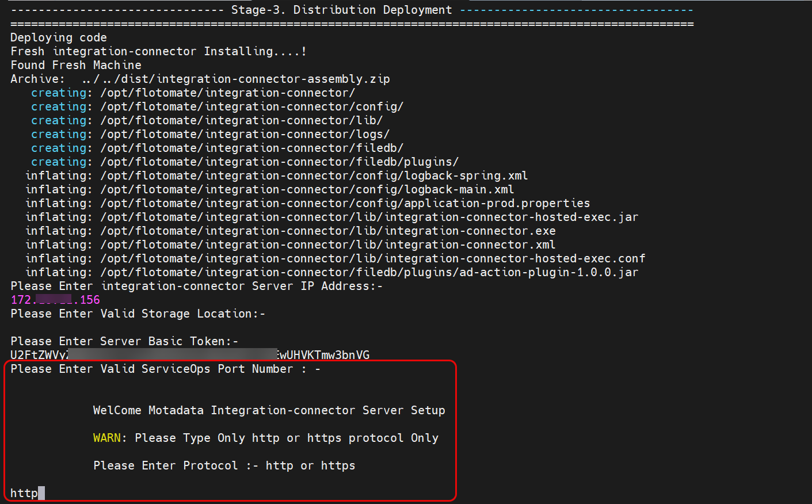Click the logback-spring.xml file path
The image size is (812, 504).
click(x=314, y=175)
